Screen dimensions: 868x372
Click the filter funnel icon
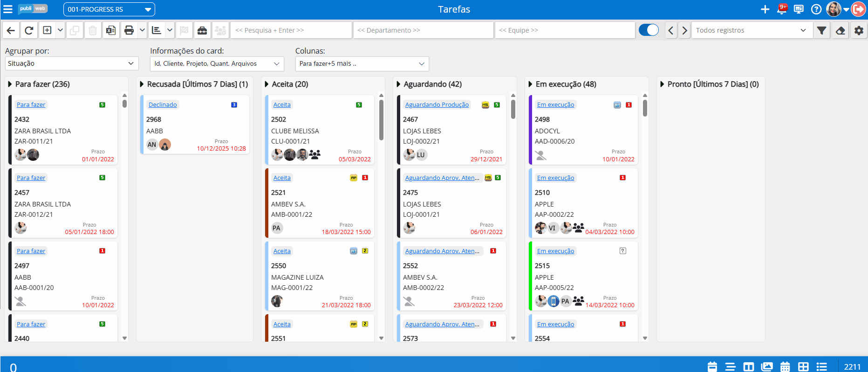(822, 30)
